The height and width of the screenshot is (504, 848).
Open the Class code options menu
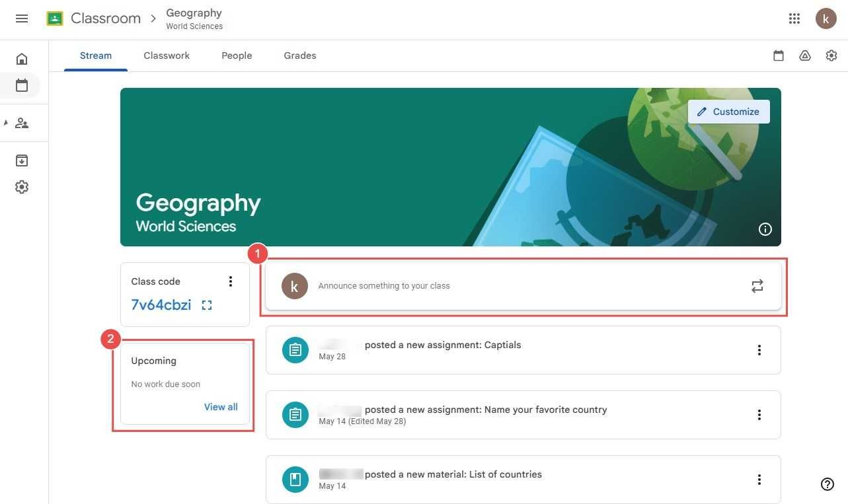click(x=231, y=281)
